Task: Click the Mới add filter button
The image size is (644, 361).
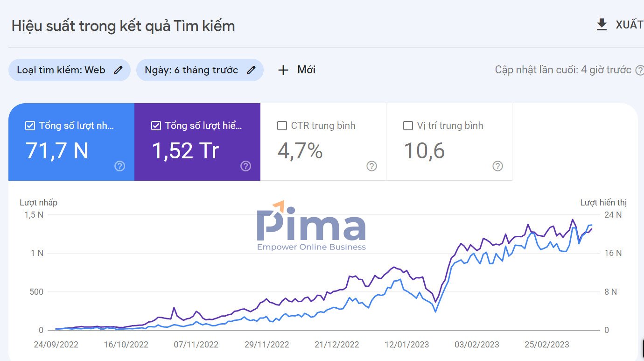Action: [x=306, y=70]
